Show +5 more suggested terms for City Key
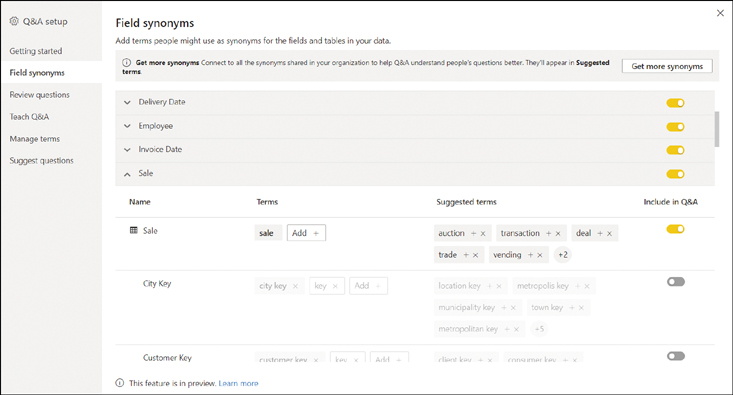Screen dimensions: 733x395 pos(539,329)
